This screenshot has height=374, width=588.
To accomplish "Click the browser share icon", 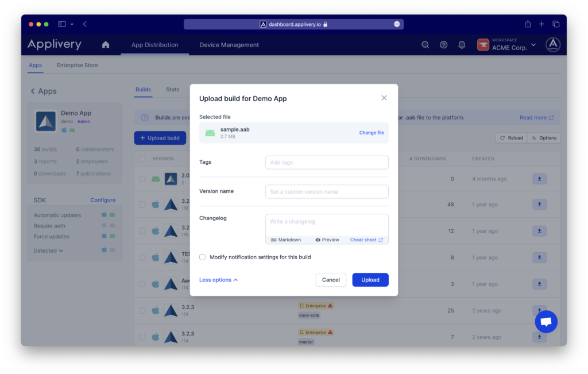I will coord(528,24).
